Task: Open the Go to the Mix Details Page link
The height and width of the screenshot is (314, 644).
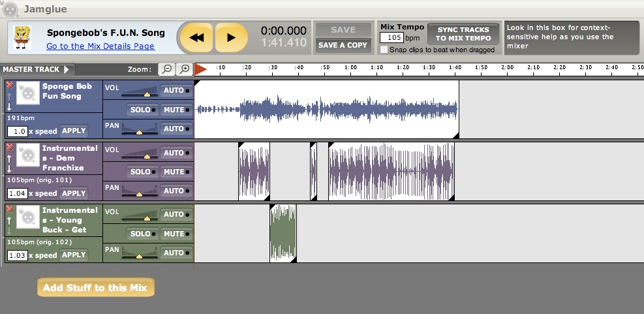Action: click(100, 46)
